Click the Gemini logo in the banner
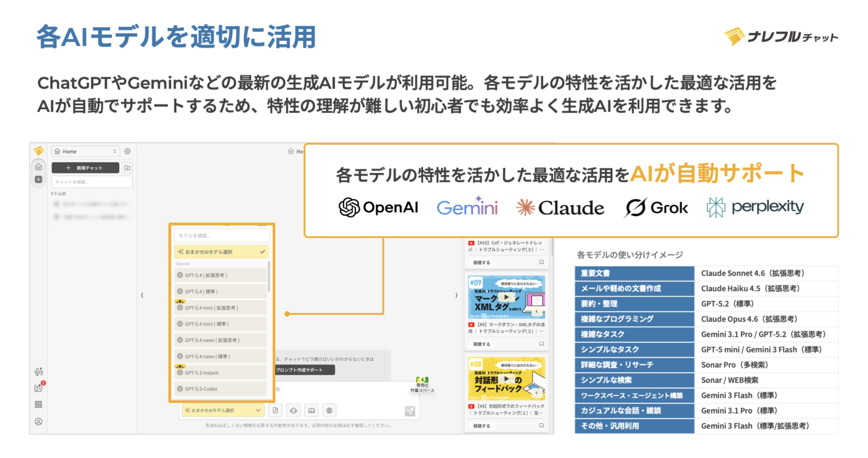The height and width of the screenshot is (458, 868). click(467, 207)
